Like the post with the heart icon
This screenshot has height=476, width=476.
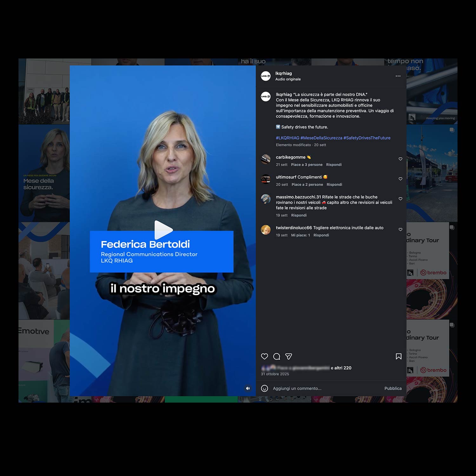(265, 356)
